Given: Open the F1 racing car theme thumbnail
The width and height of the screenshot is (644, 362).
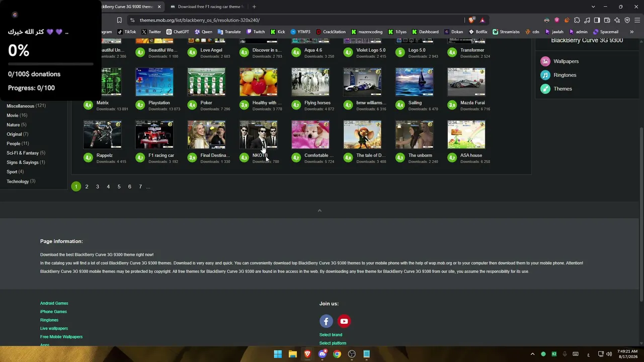Looking at the screenshot, I should (154, 135).
